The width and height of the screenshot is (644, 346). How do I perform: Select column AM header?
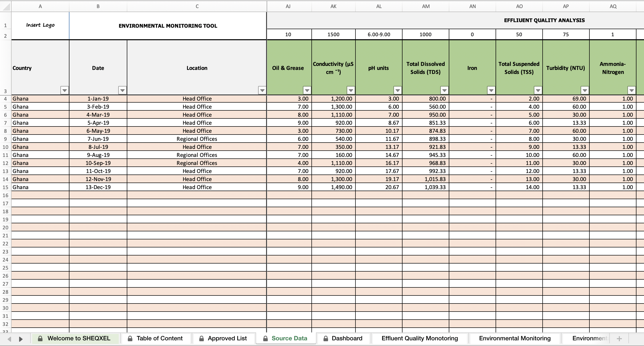(x=426, y=7)
